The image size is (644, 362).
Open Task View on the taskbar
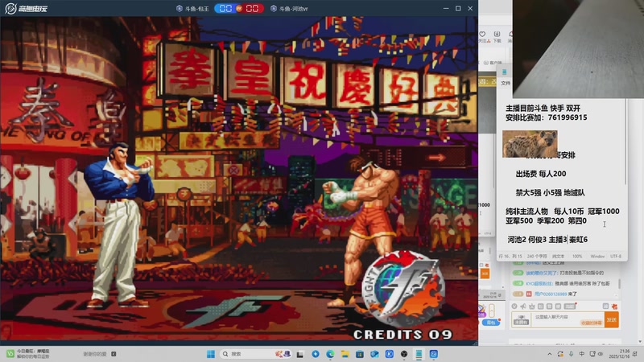coord(300,354)
